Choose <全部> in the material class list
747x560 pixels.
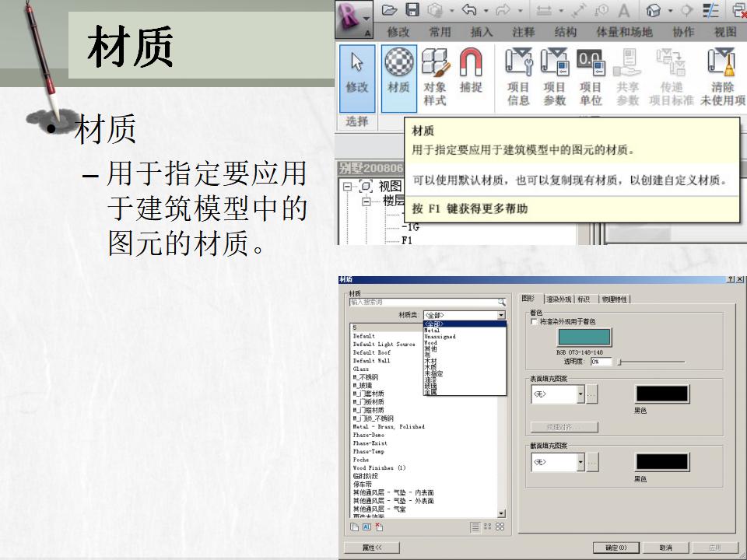click(x=465, y=324)
